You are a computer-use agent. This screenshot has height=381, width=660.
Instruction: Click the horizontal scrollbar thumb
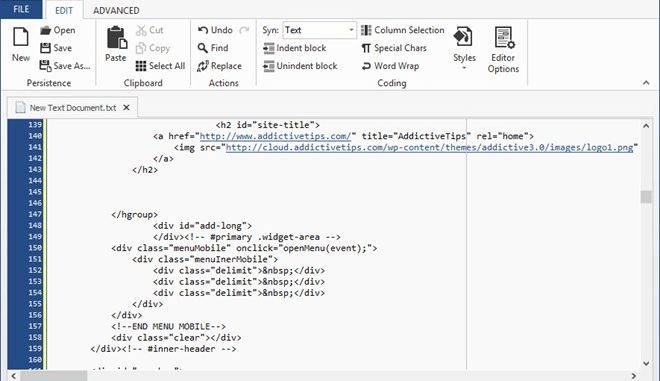click(x=53, y=376)
